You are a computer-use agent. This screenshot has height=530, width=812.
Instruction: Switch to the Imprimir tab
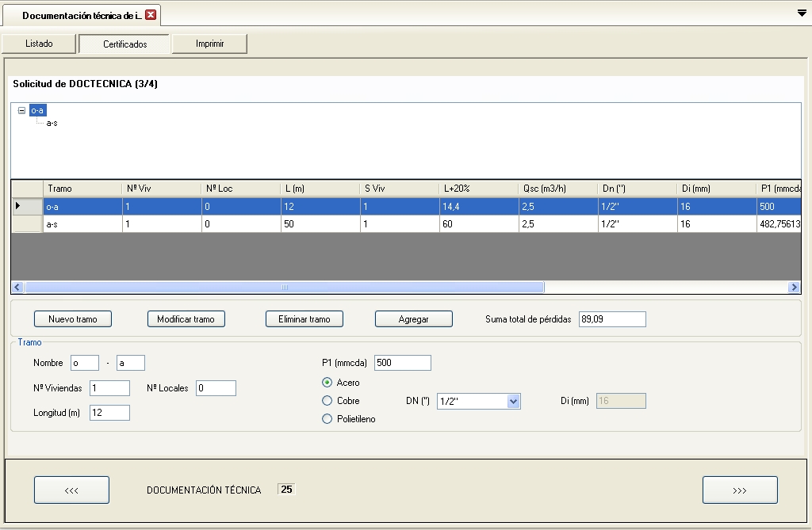[209, 44]
